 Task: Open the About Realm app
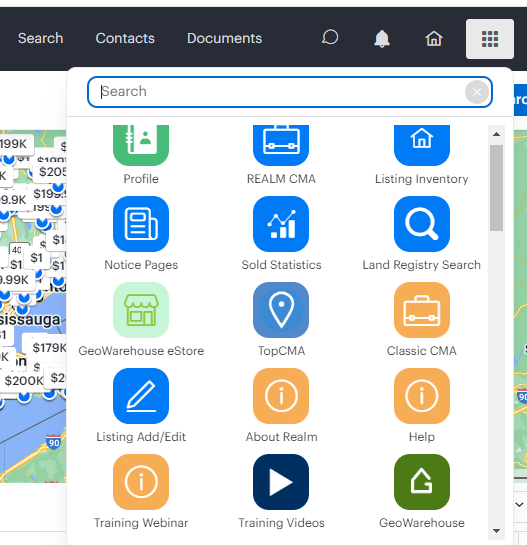coord(281,396)
